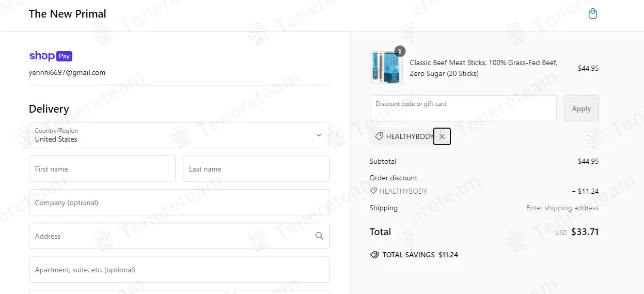Click the item quantity badge
644x294 pixels.
400,51
